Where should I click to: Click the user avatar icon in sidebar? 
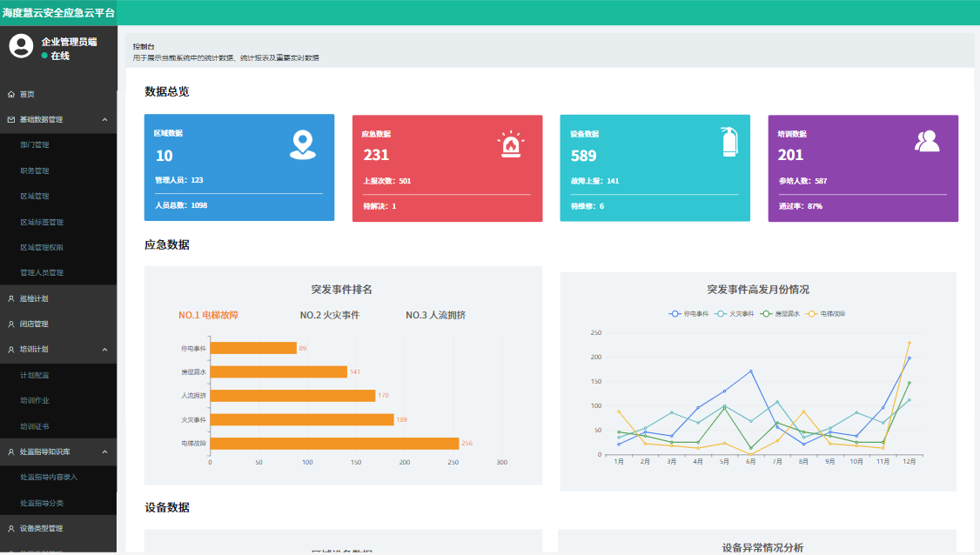tap(21, 46)
